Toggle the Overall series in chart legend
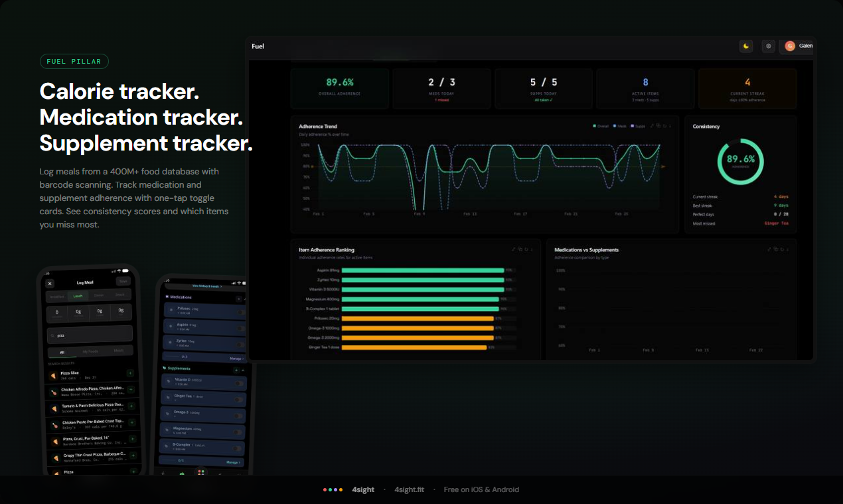The width and height of the screenshot is (843, 504). tap(601, 126)
